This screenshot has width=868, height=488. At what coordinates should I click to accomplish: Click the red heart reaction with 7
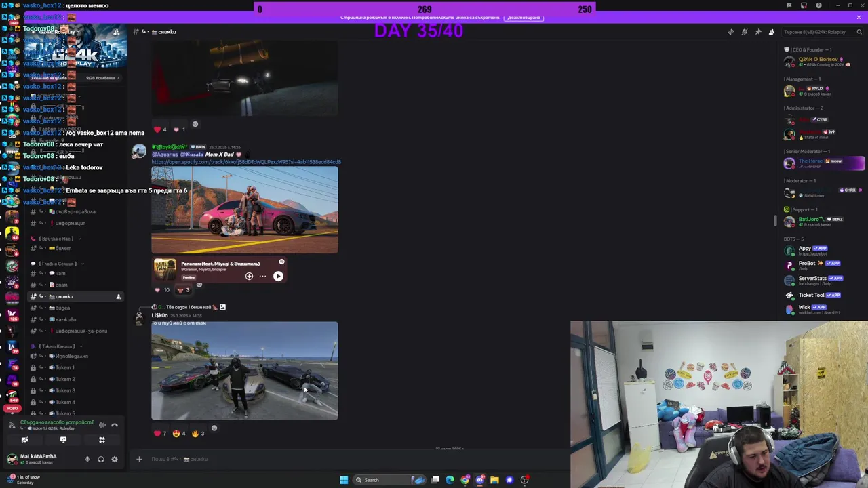160,434
